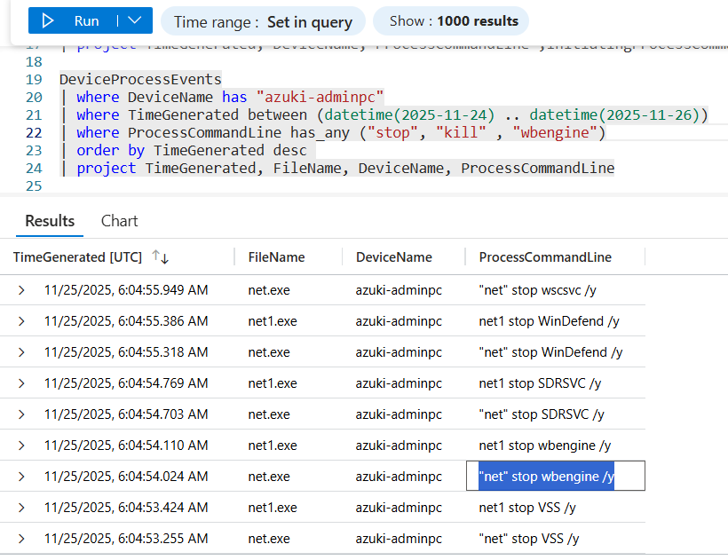Expand the 6:04:55.949 AM result row

[21, 290]
